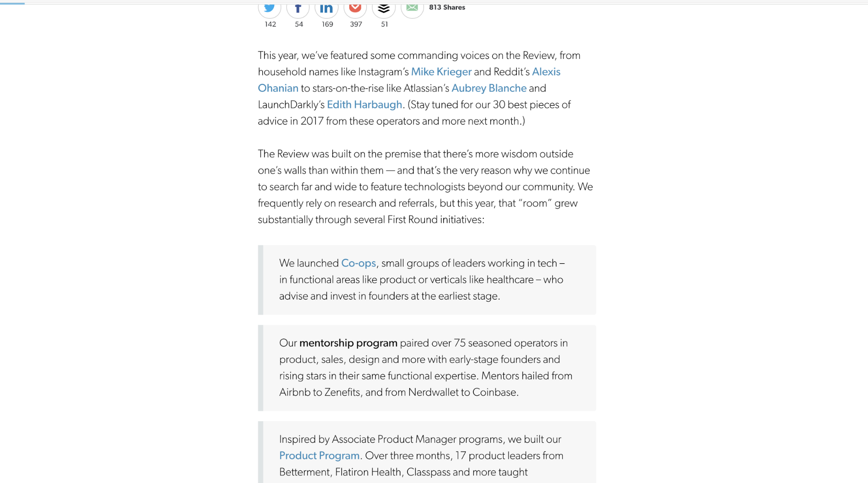
Task: Click the Buffer share count 51
Action: click(x=384, y=24)
